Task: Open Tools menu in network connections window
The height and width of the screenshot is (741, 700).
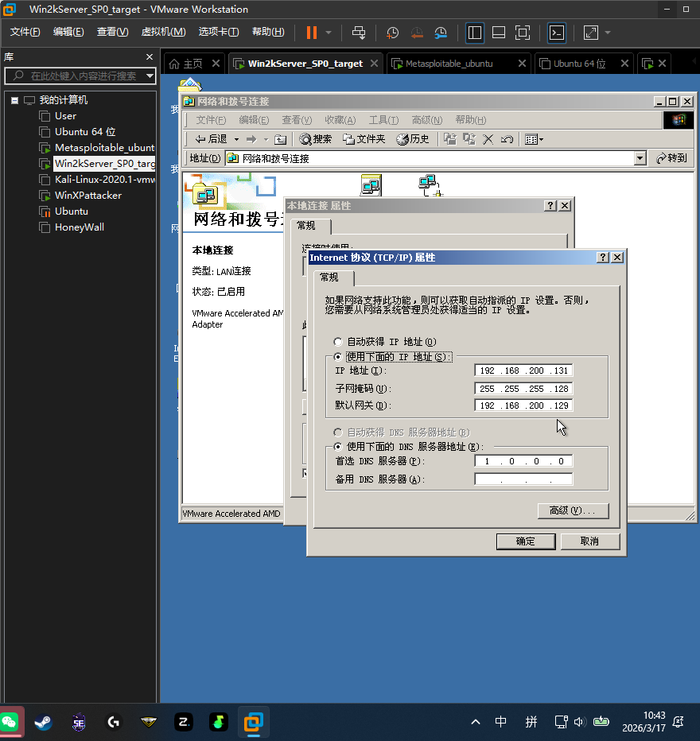Action: tap(383, 120)
